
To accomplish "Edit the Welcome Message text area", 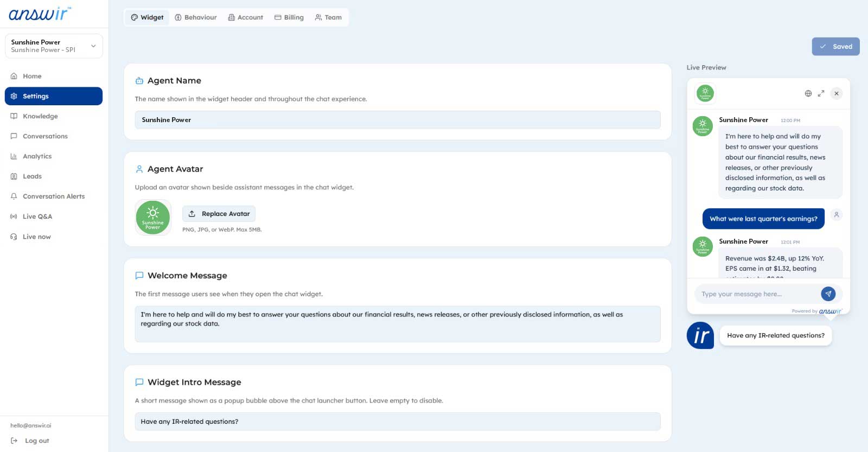I will click(398, 324).
